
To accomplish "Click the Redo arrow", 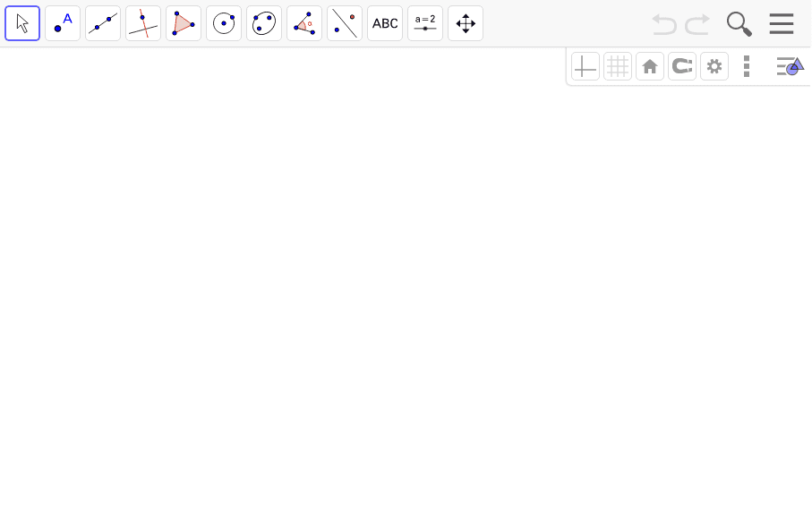I will click(x=697, y=24).
